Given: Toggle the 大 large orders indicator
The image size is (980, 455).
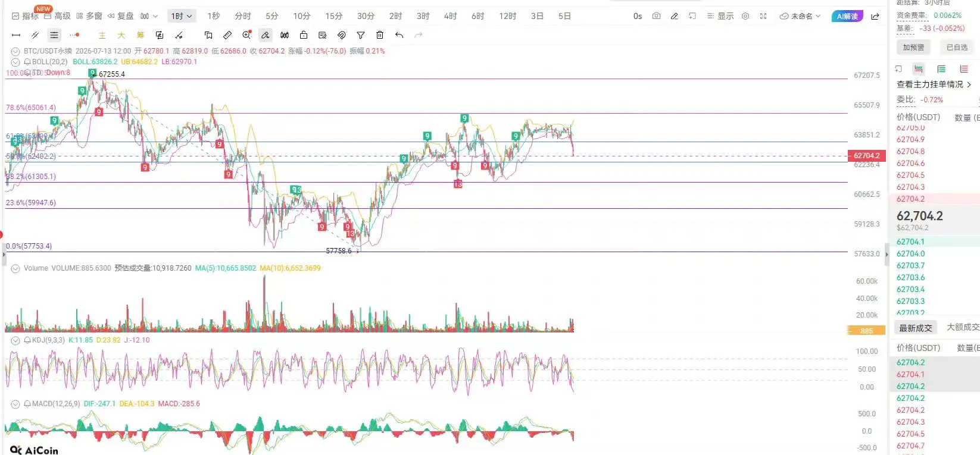Looking at the screenshot, I should tap(121, 35).
